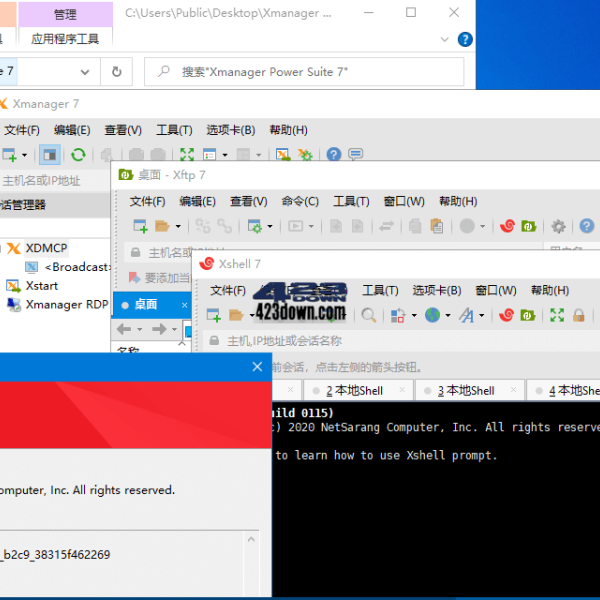Screen dimensions: 600x600
Task: Click red Xshell swirl icon in Xshell toolbar
Action: [506, 315]
